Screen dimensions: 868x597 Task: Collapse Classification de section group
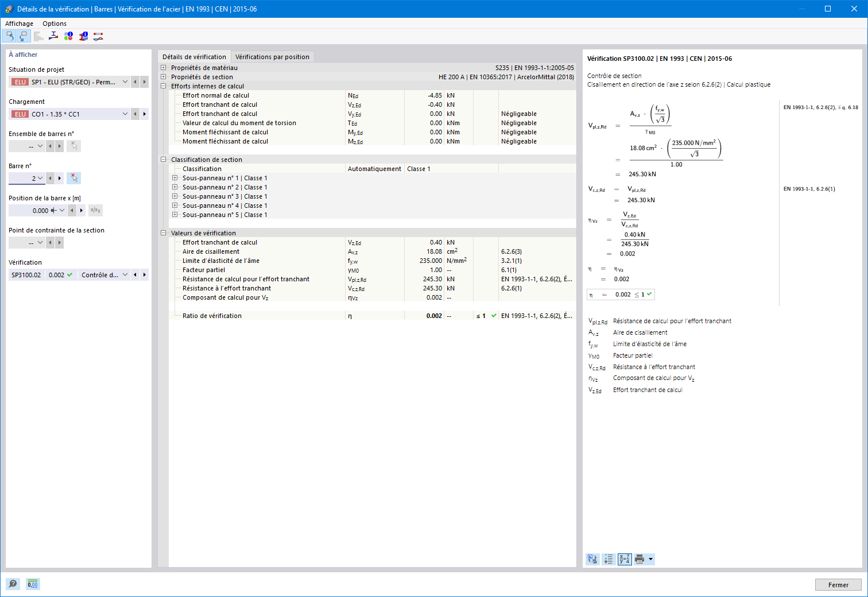(x=164, y=160)
